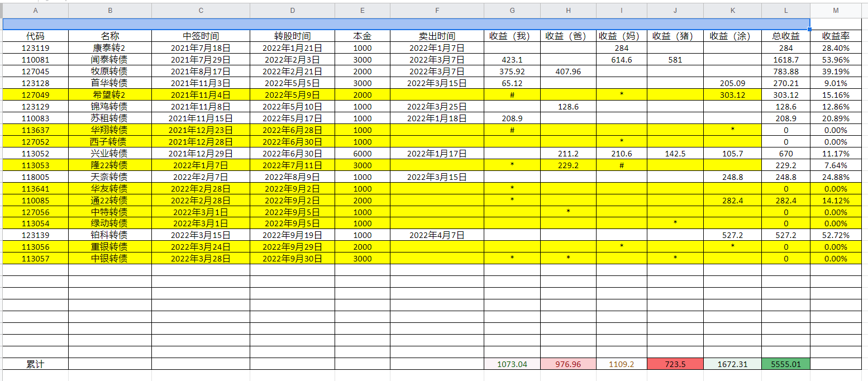This screenshot has height=381, width=868.
Task: Select the yellow 西子转债 cell
Action: click(x=110, y=142)
